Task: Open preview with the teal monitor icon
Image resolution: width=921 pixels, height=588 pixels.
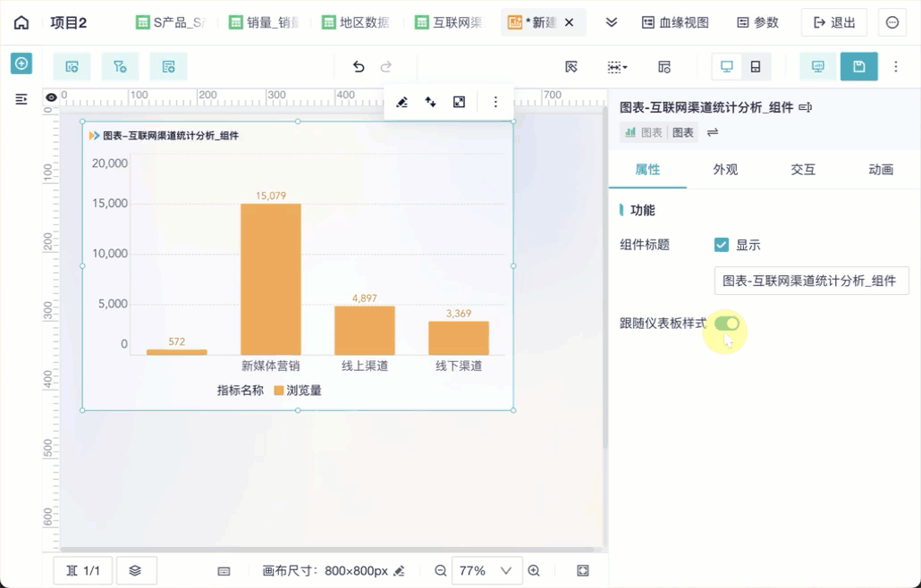Action: [x=816, y=66]
